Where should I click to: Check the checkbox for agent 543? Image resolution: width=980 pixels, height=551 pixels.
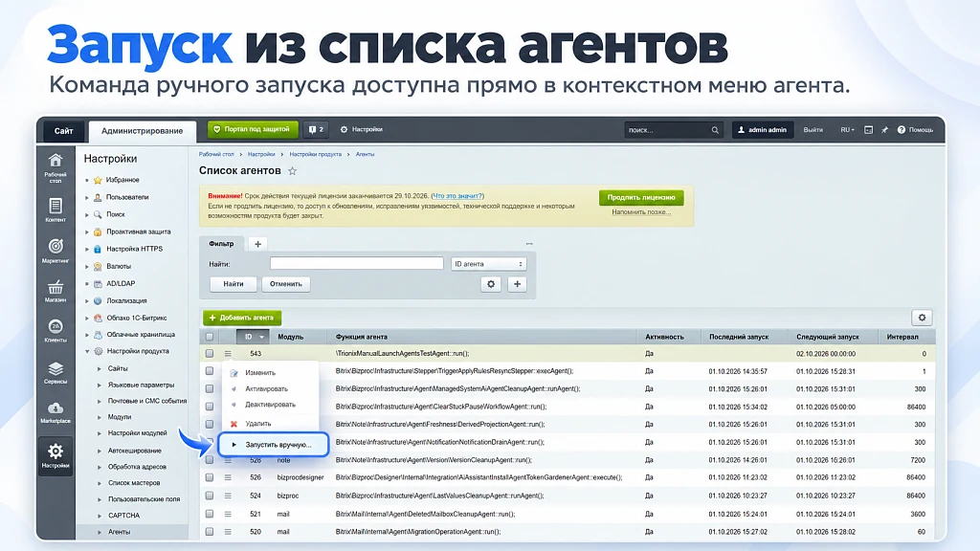pos(210,354)
